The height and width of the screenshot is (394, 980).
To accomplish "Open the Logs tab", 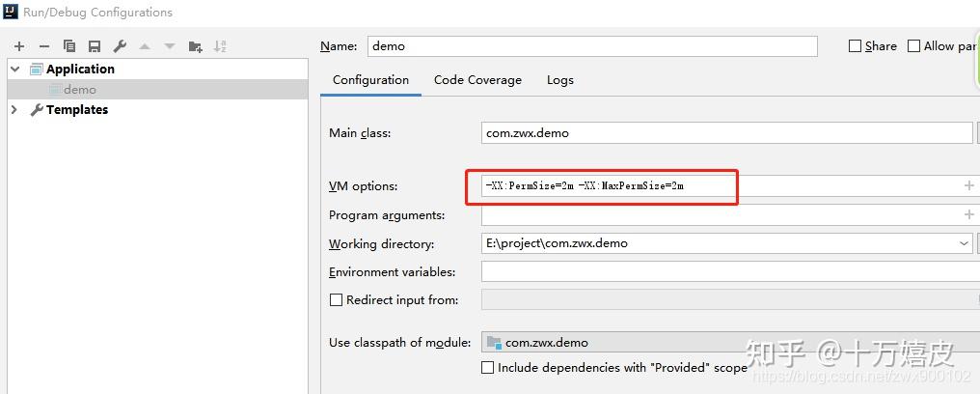I will pyautogui.click(x=559, y=80).
